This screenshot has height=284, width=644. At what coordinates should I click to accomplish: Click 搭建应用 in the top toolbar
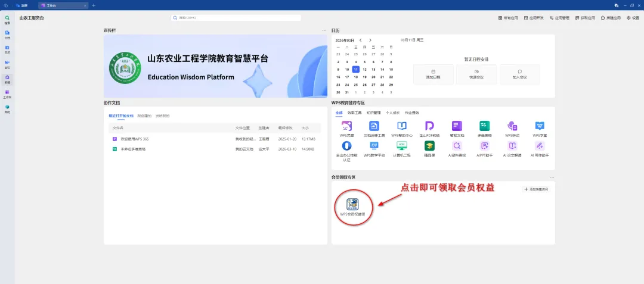611,18
